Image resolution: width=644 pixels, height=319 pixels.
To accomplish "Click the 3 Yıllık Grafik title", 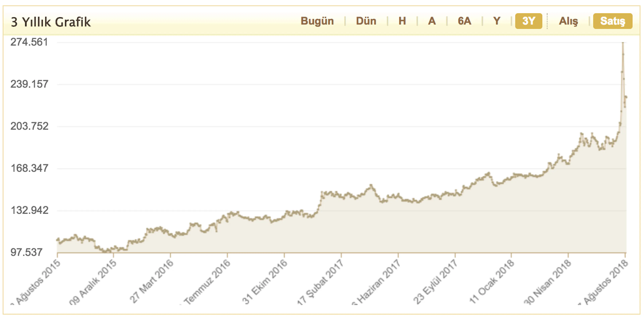I will pyautogui.click(x=51, y=22).
